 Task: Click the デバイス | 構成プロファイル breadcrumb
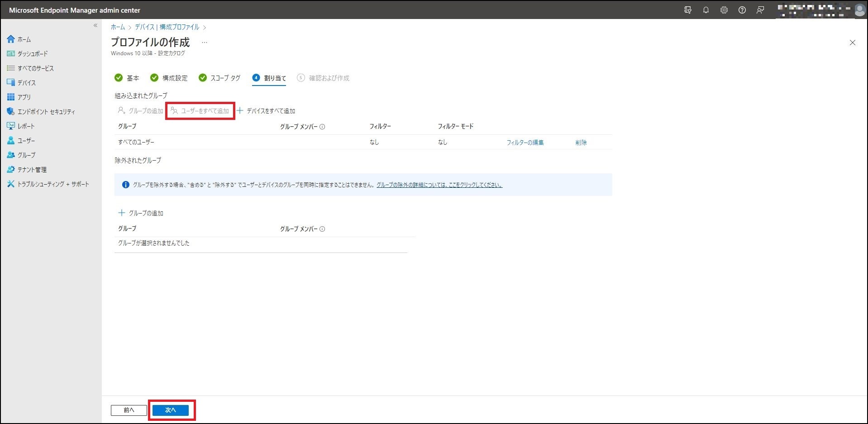[167, 27]
